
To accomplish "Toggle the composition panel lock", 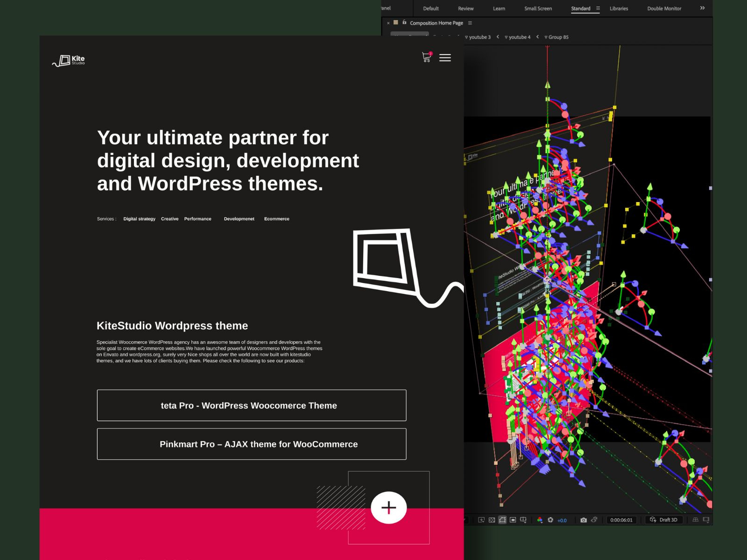I will coord(404,22).
